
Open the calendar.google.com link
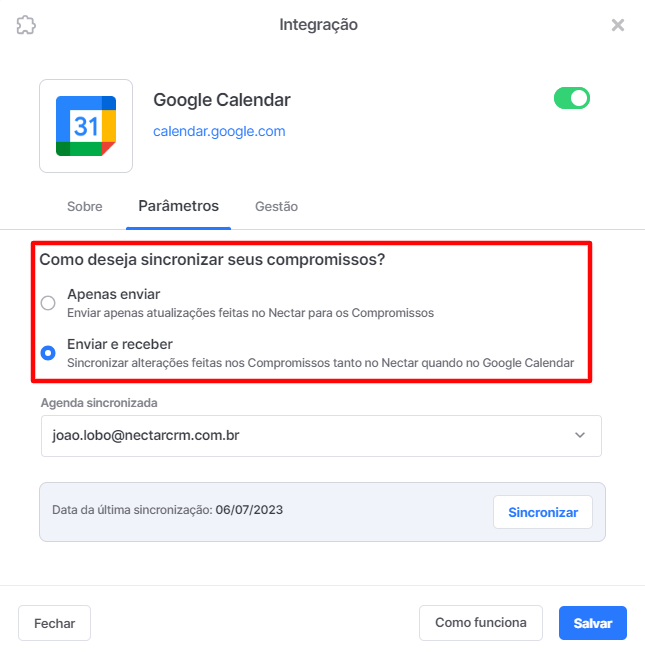pyautogui.click(x=219, y=131)
